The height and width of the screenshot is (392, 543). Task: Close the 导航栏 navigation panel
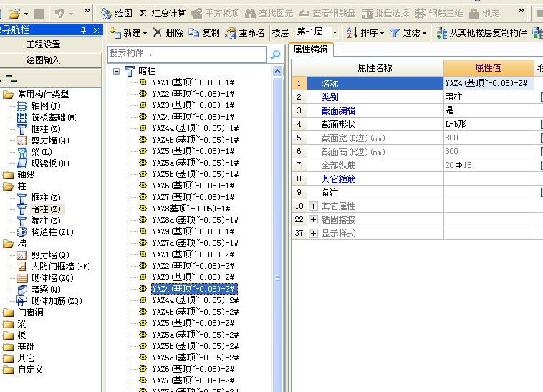click(97, 30)
